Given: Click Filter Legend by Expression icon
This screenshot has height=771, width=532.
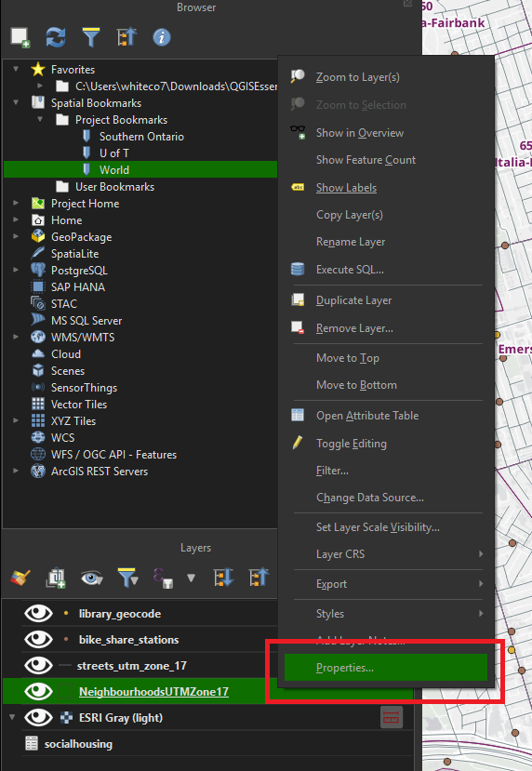Looking at the screenshot, I should point(163,578).
